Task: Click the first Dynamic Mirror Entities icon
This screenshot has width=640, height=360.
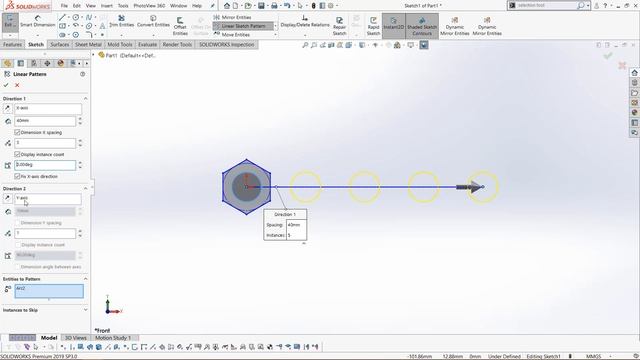Action: (x=455, y=26)
